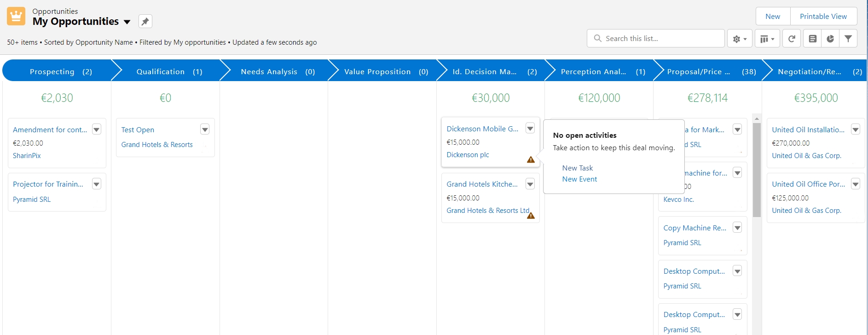This screenshot has width=868, height=335.
Task: Open Kevco Inc. account link
Action: point(678,200)
